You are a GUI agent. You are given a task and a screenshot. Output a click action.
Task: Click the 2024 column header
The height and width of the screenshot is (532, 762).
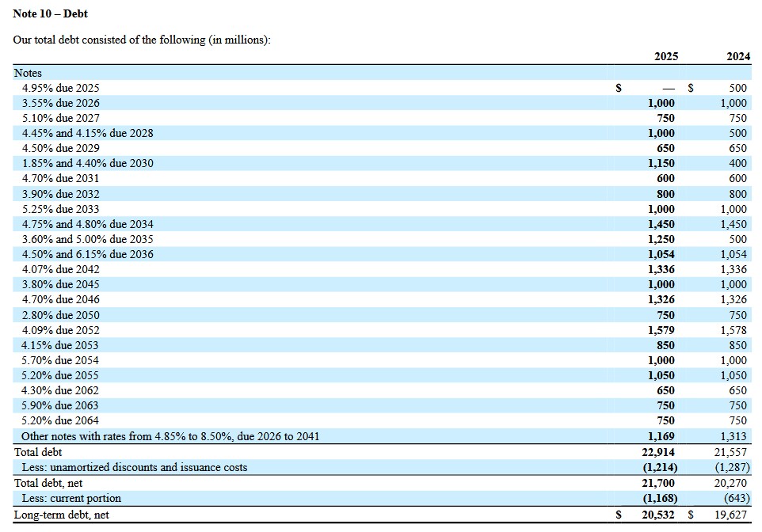(738, 56)
